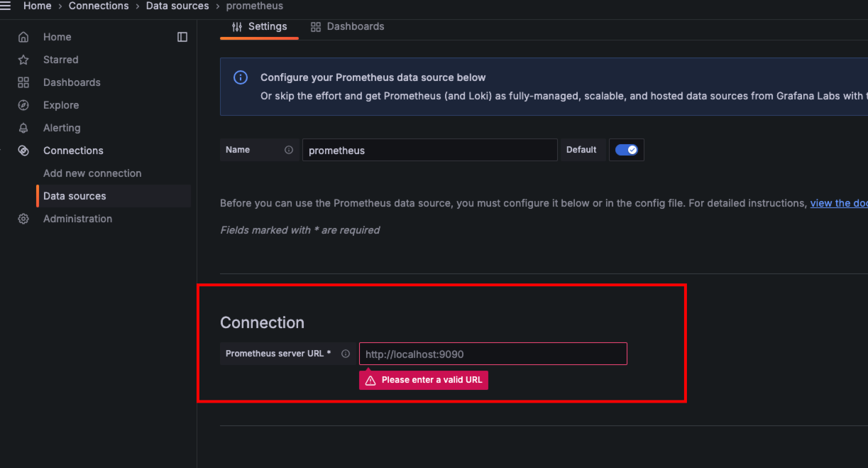
Task: Switch to the Dashboards tab
Action: [348, 26]
